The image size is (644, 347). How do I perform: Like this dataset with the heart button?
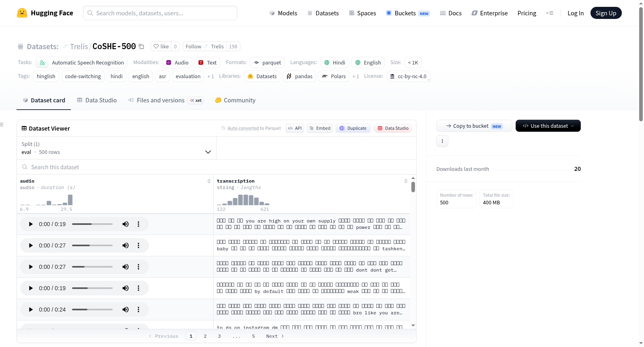pyautogui.click(x=161, y=46)
